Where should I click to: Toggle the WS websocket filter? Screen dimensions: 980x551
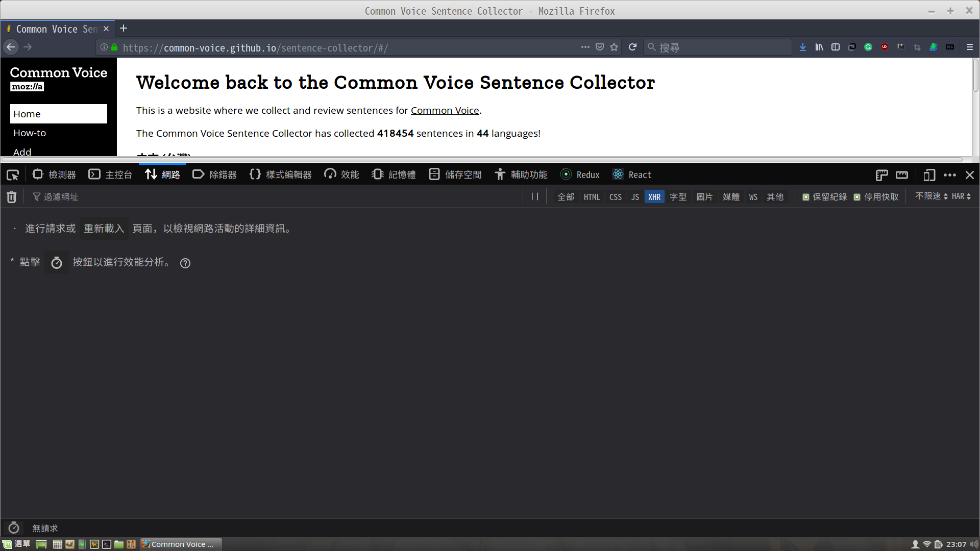[753, 197]
